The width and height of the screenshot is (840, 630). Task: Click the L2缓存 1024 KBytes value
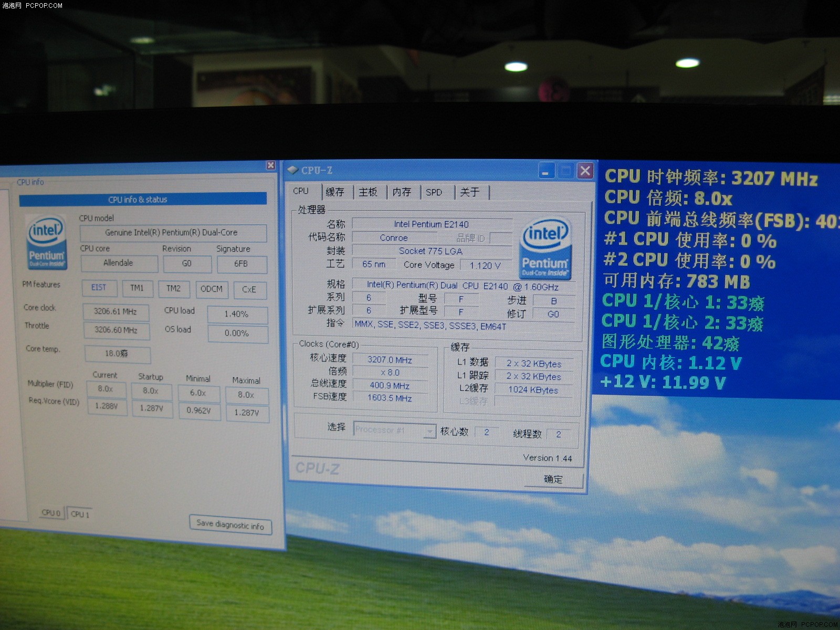(x=534, y=390)
